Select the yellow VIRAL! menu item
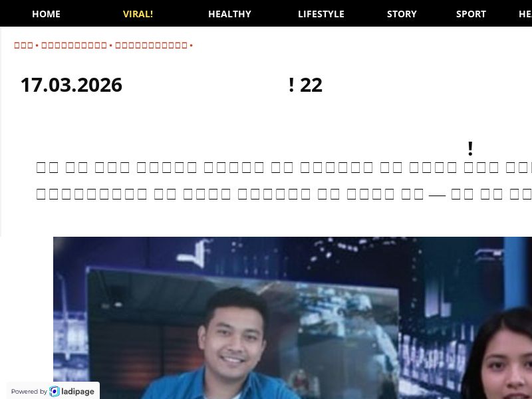 pyautogui.click(x=138, y=14)
